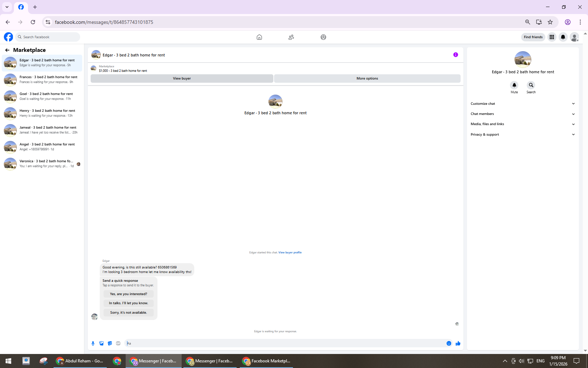This screenshot has width=588, height=368.
Task: Show hidden system tray icons
Action: tap(505, 361)
